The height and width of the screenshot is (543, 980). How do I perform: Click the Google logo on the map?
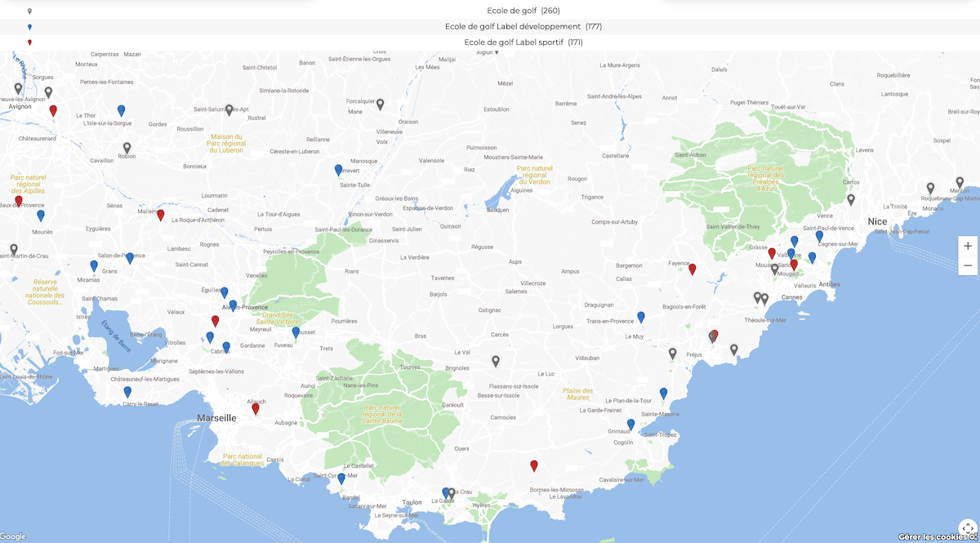click(14, 536)
